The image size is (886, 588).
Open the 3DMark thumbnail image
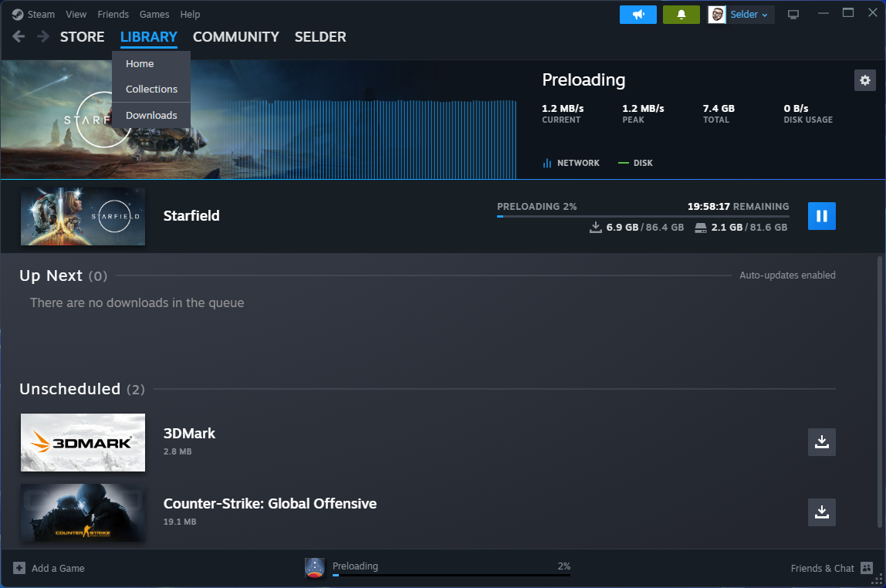pyautogui.click(x=83, y=442)
